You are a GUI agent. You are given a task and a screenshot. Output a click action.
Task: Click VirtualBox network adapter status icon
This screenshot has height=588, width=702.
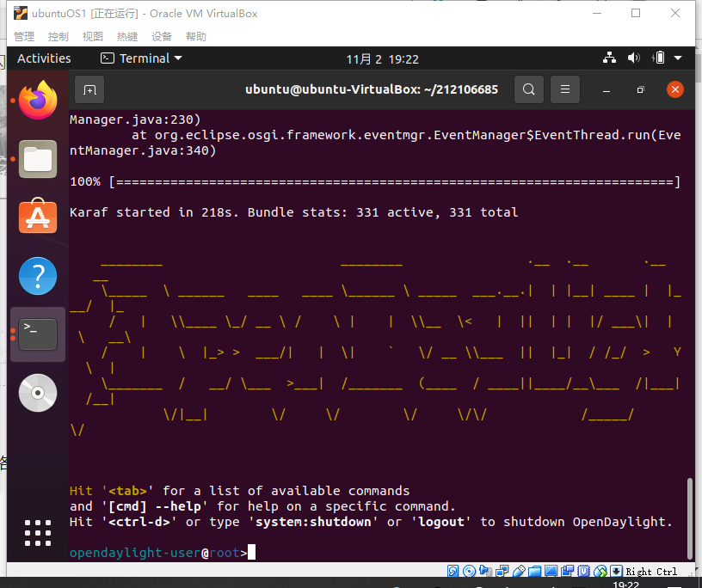click(502, 571)
